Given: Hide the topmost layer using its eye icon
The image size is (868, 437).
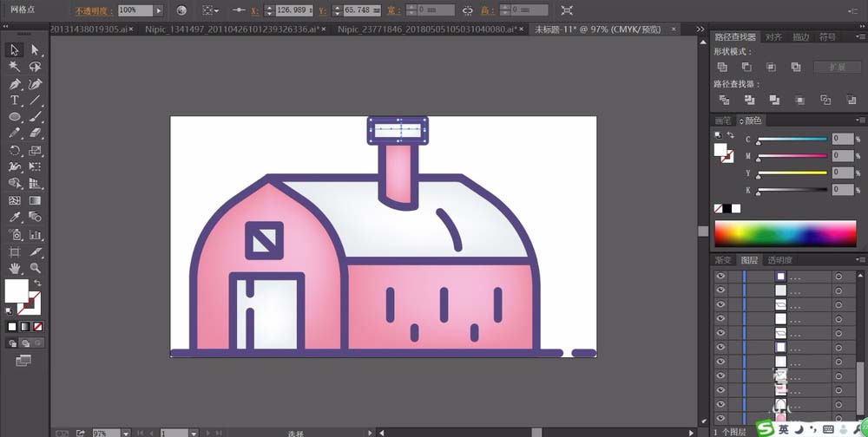Looking at the screenshot, I should tap(720, 276).
